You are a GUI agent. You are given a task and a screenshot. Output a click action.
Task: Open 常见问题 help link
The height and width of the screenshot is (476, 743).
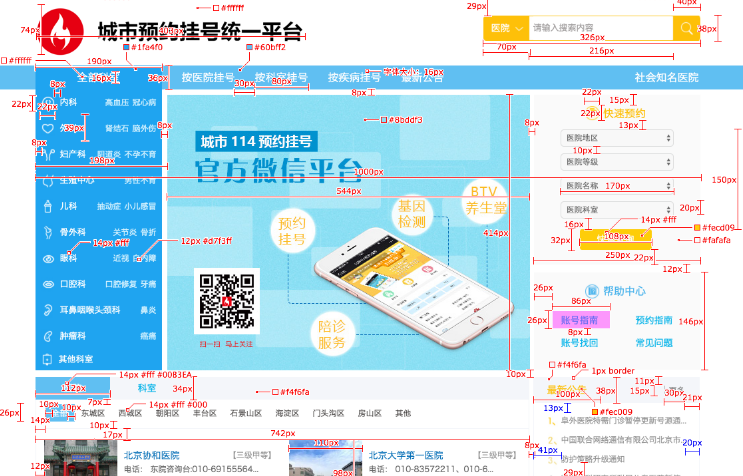point(654,343)
